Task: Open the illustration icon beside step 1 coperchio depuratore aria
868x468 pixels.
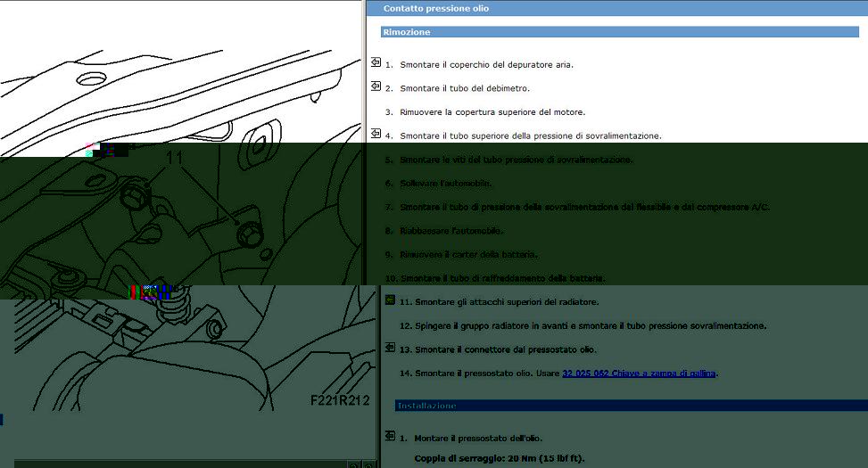Action: pos(376,62)
